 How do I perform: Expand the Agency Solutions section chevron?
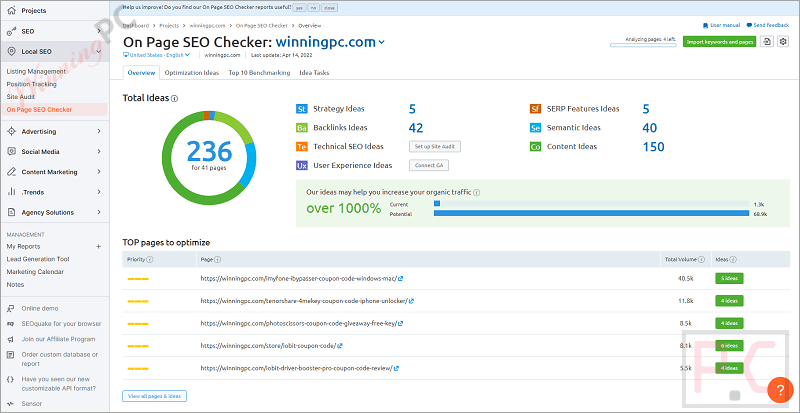point(99,212)
